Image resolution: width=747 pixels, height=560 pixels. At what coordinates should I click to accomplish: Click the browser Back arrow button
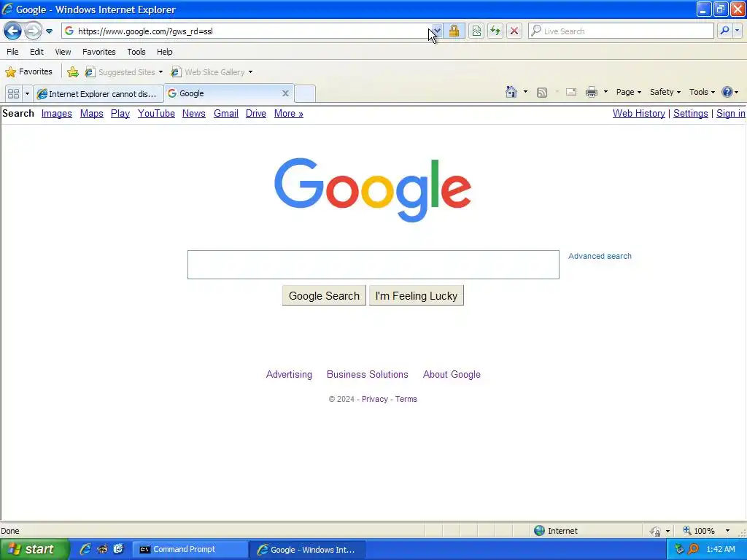pos(12,31)
